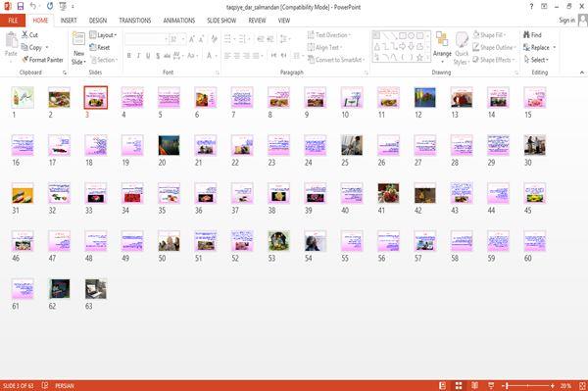Viewport: 588px width, 391px height.
Task: Switch to the SLIDE SHOW tab
Action: tap(221, 21)
